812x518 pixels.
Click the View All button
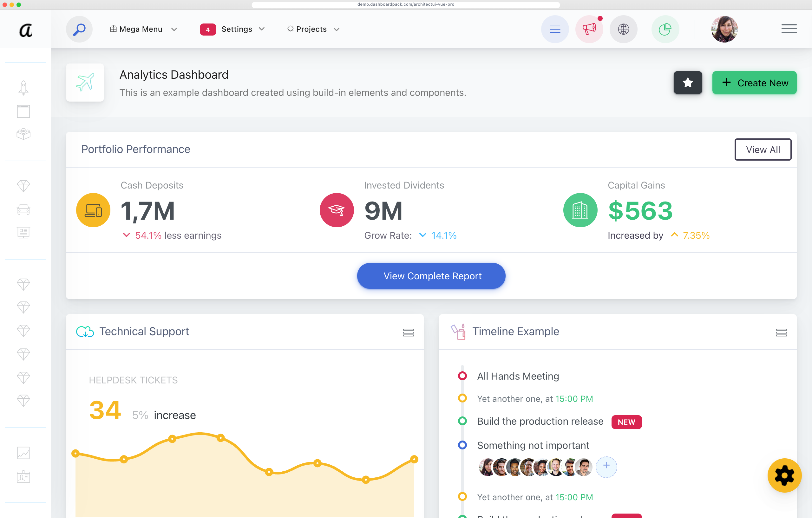coord(763,149)
